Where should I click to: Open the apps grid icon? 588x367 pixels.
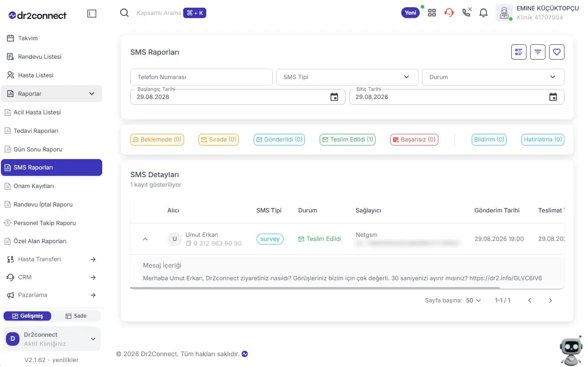click(x=432, y=13)
